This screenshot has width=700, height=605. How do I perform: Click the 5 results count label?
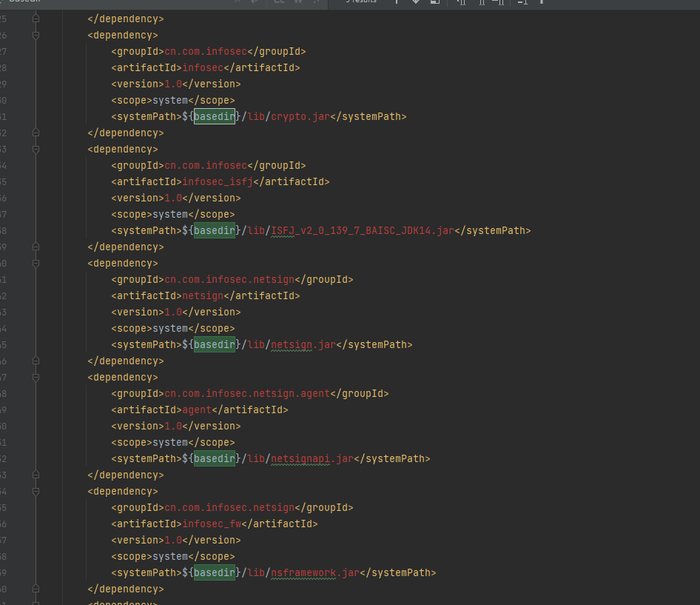(361, 2)
